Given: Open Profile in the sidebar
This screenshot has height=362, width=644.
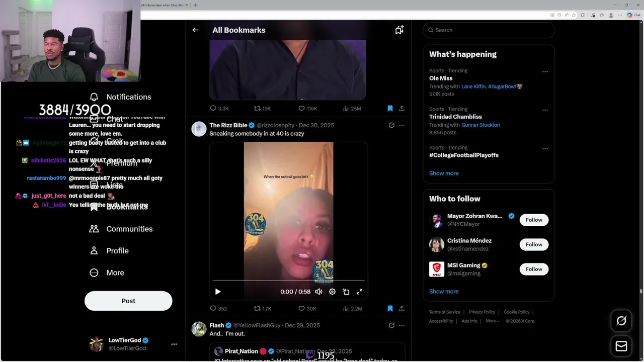Looking at the screenshot, I should [x=109, y=251].
